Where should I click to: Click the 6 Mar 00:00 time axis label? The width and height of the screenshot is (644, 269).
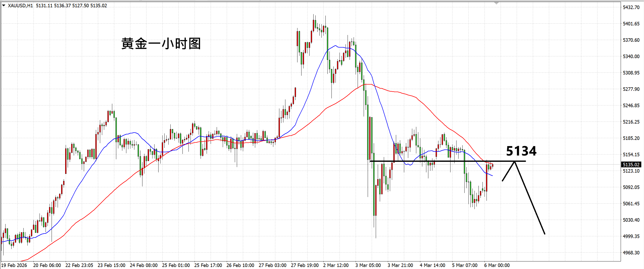(497, 265)
